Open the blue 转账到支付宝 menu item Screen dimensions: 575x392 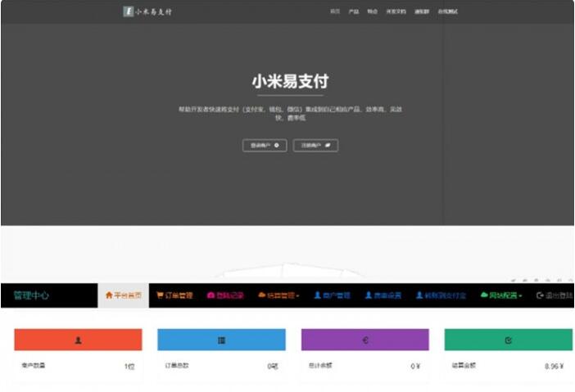441,295
